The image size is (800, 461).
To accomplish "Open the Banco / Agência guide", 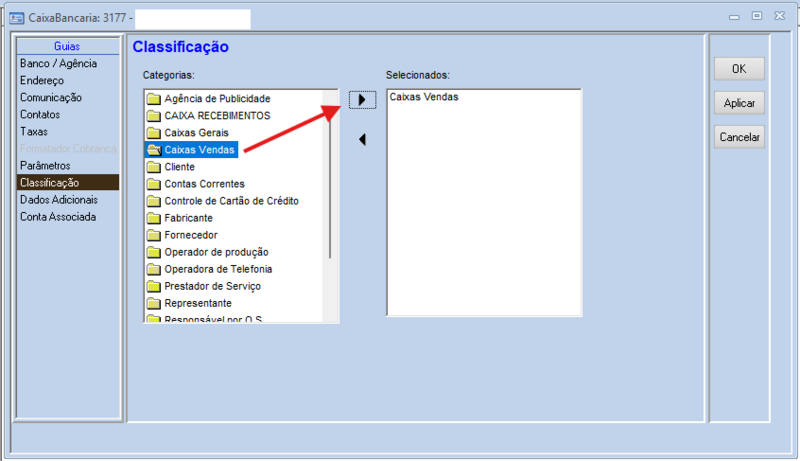I will [x=59, y=63].
